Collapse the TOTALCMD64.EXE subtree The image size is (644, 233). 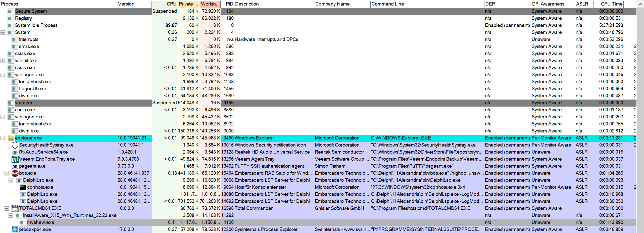pos(7,208)
